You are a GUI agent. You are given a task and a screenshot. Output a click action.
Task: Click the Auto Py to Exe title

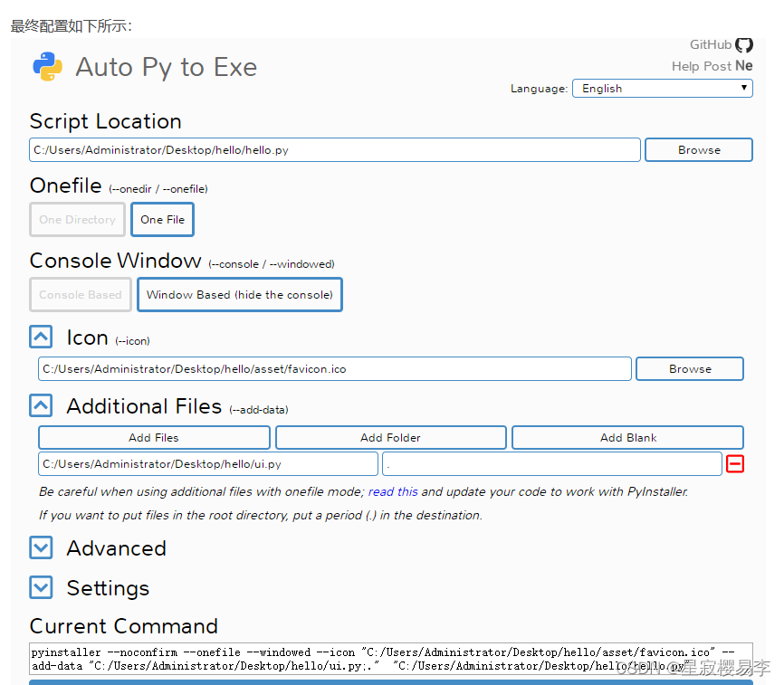pyautogui.click(x=166, y=68)
